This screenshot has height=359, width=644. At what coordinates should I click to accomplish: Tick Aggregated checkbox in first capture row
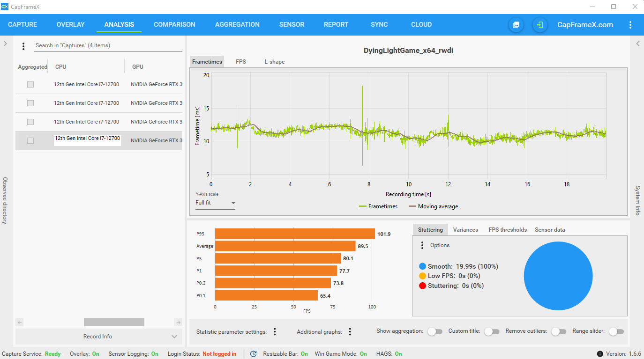(30, 84)
